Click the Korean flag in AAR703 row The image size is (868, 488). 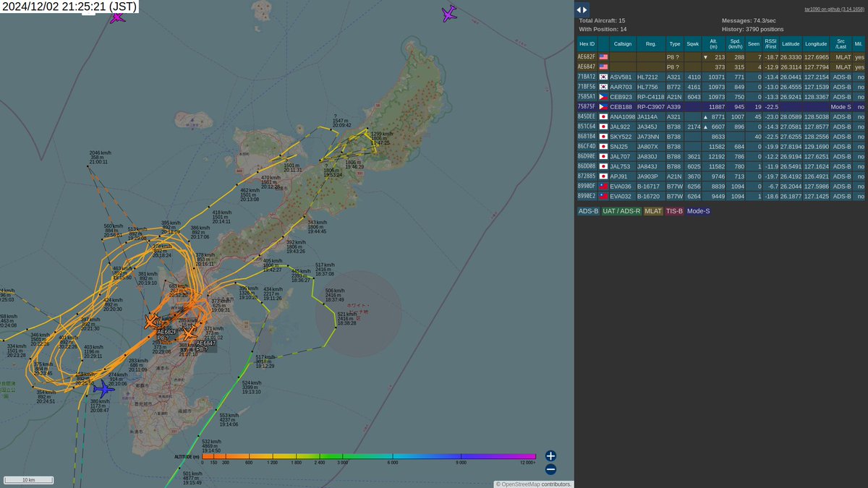pyautogui.click(x=603, y=87)
